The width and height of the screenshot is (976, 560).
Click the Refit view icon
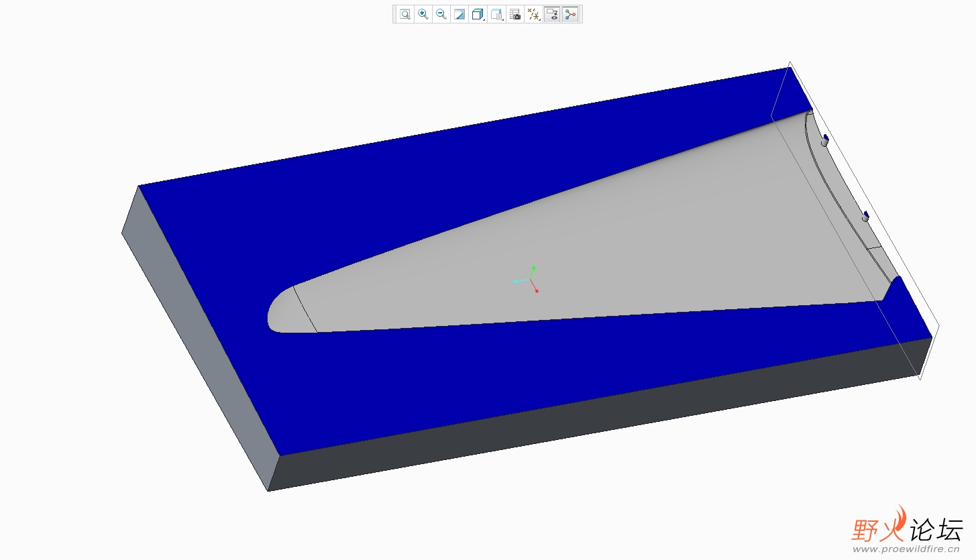tap(405, 14)
